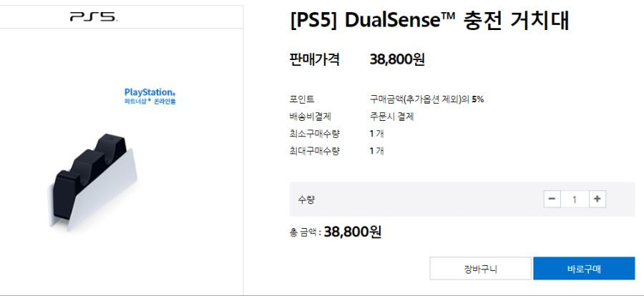Click the DualSense 충전 거치대 product title
This screenshot has height=296, width=644.
[x=429, y=21]
